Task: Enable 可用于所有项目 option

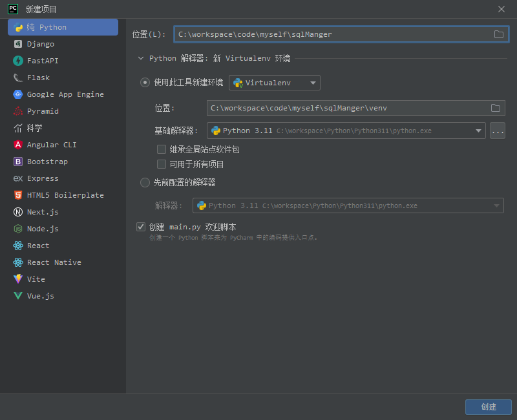Action: click(x=162, y=164)
